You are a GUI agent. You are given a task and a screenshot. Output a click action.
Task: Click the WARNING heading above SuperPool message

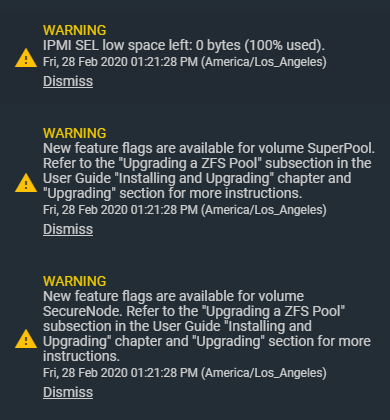pyautogui.click(x=75, y=133)
